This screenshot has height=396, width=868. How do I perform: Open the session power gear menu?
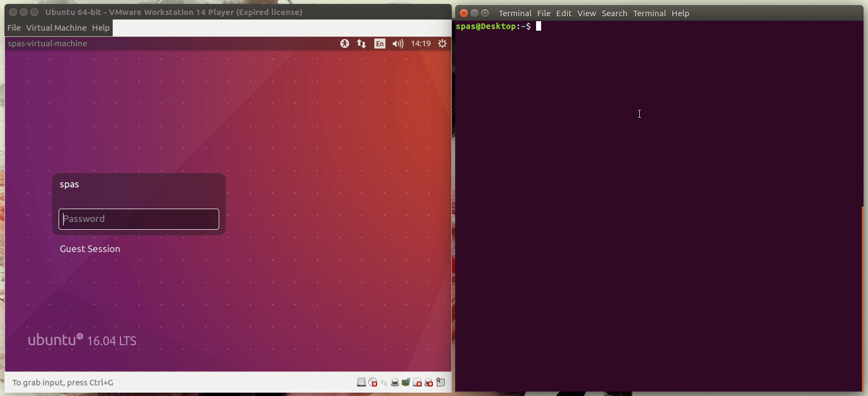tap(442, 44)
